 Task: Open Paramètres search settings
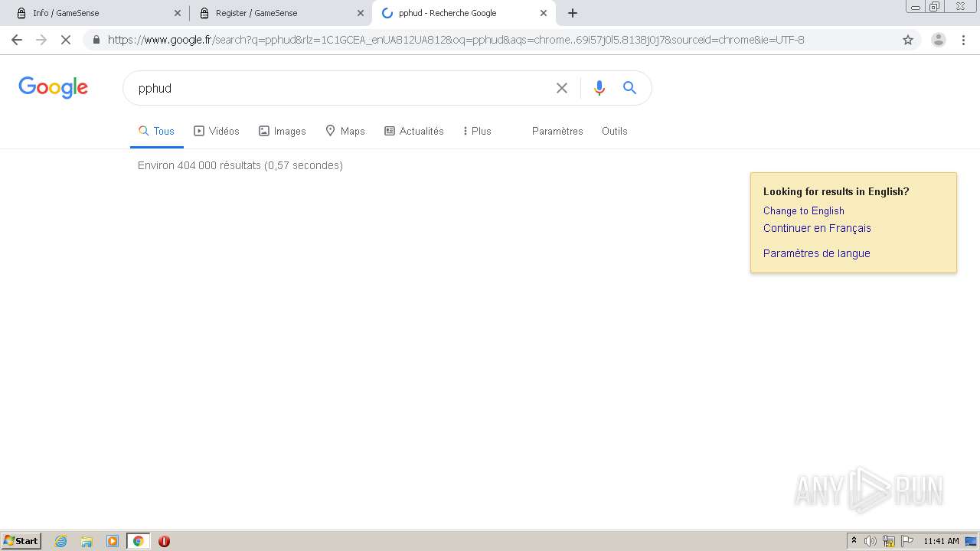557,131
